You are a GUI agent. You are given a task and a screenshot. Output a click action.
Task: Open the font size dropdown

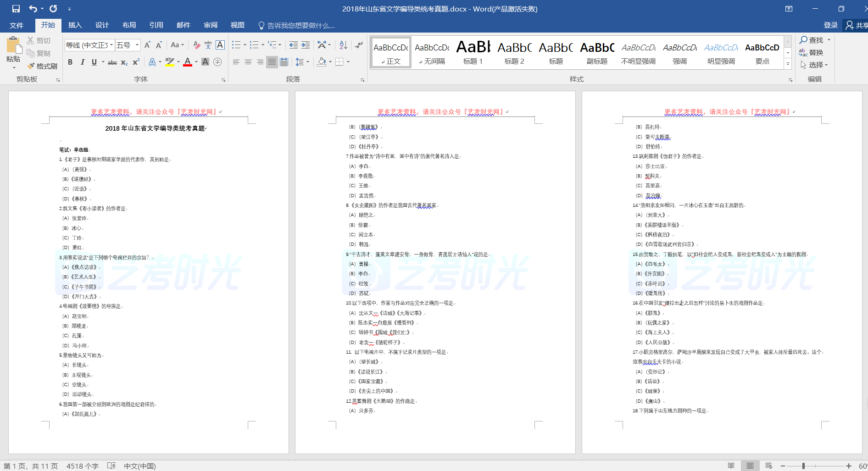click(x=137, y=45)
